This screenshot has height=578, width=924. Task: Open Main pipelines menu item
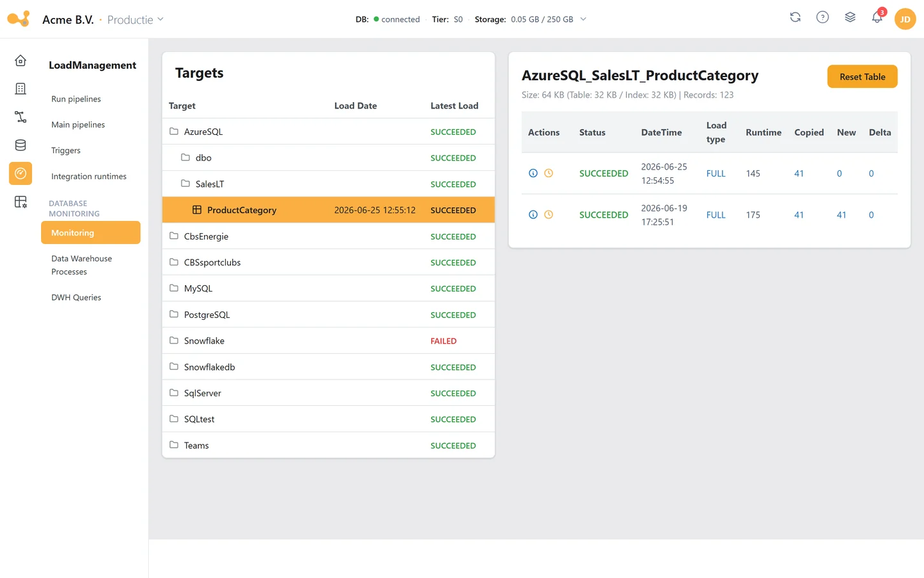tap(90, 125)
